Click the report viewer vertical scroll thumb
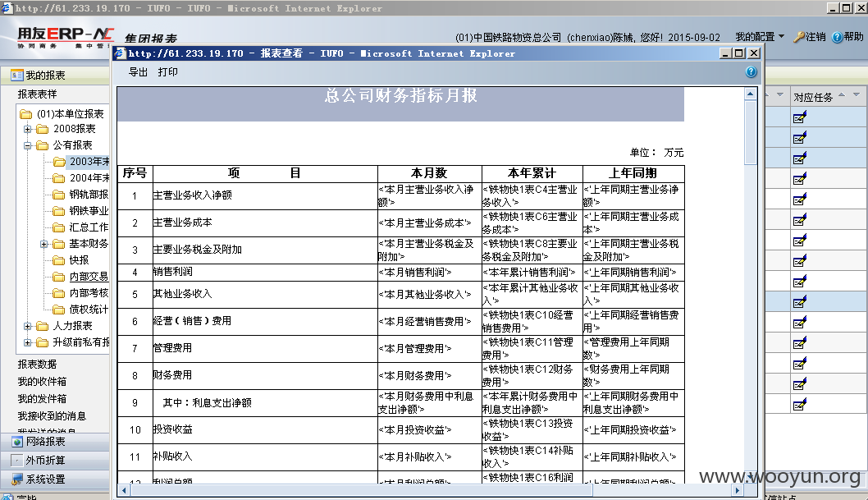This screenshot has height=500, width=868. (x=750, y=132)
